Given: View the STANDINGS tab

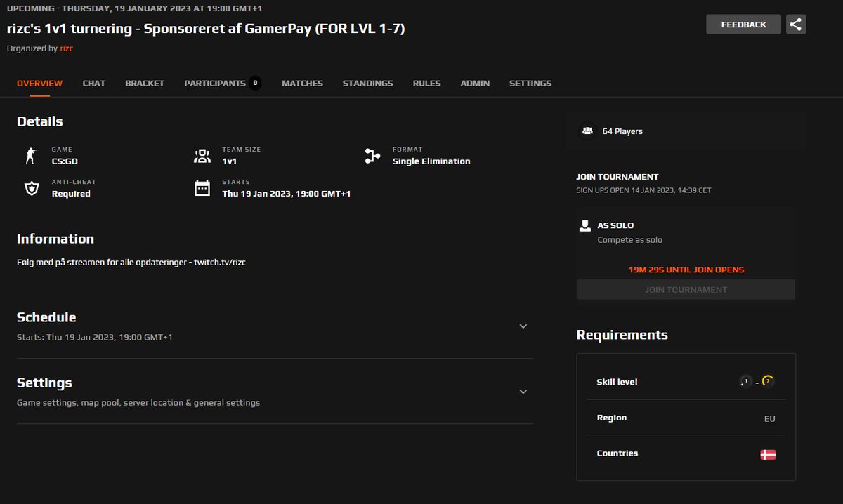Looking at the screenshot, I should [x=368, y=83].
